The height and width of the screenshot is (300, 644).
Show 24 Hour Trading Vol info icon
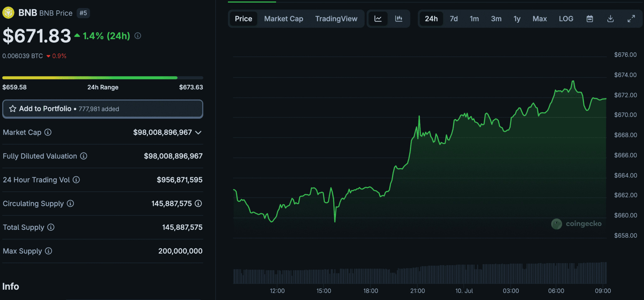pyautogui.click(x=76, y=179)
